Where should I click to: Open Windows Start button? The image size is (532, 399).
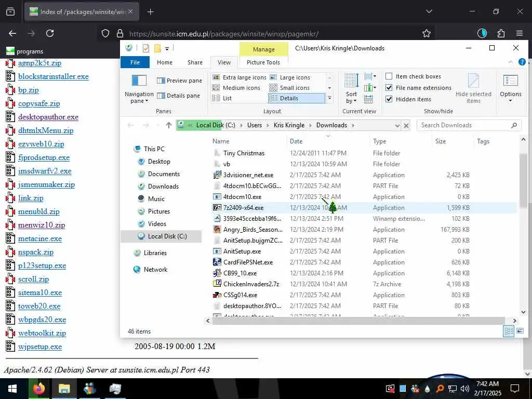coord(12,389)
